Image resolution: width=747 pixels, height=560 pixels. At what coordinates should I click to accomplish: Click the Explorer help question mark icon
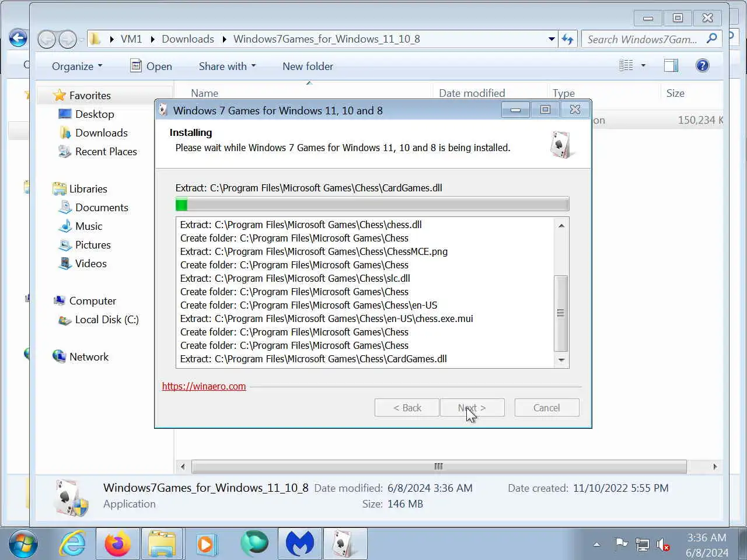point(703,65)
